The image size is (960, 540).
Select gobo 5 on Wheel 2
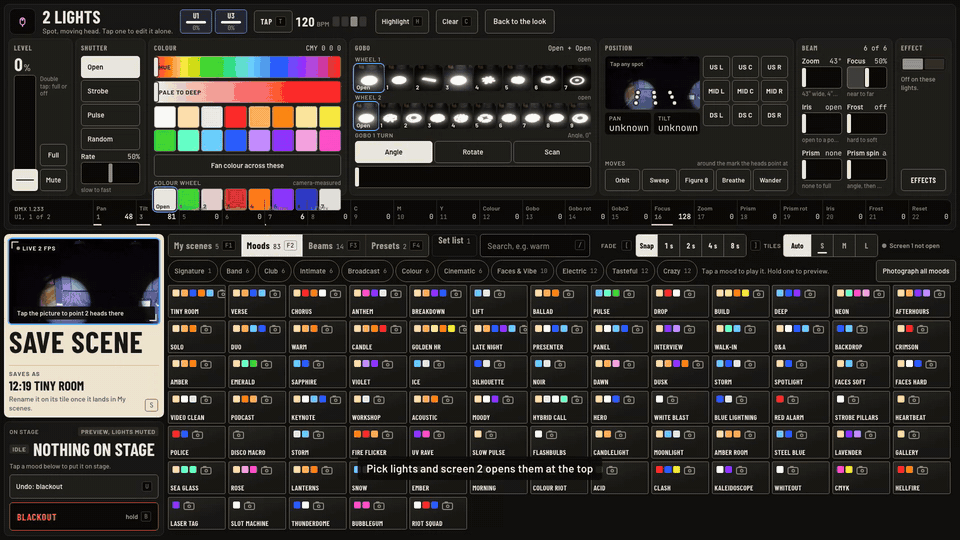coord(485,116)
